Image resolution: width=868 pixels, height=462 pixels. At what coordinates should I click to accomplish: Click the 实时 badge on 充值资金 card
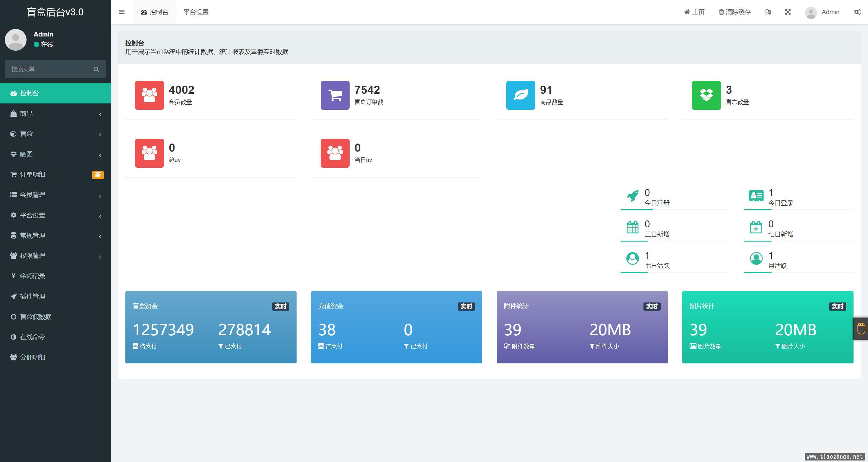pos(466,306)
